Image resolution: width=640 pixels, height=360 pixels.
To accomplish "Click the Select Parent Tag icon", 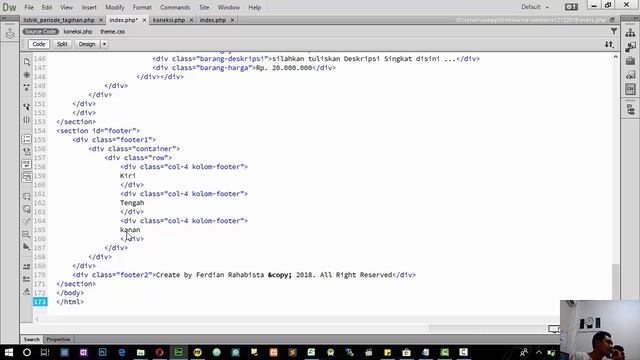I will pos(27,107).
